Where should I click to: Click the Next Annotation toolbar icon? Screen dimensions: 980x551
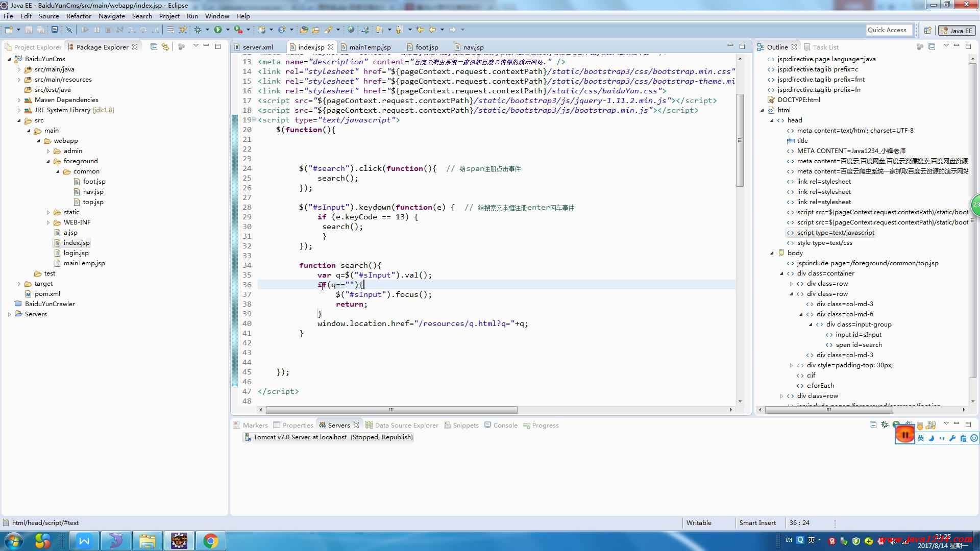(379, 30)
